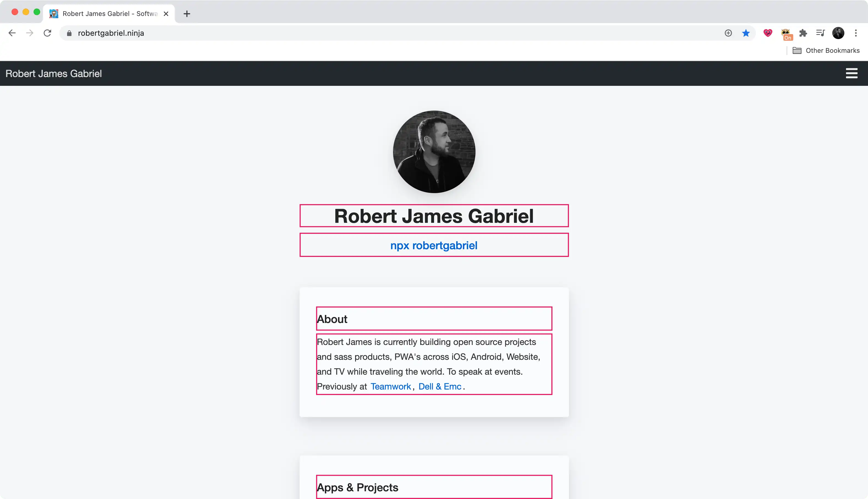Click the pink heart extension icon
This screenshot has height=499, width=868.
[768, 33]
